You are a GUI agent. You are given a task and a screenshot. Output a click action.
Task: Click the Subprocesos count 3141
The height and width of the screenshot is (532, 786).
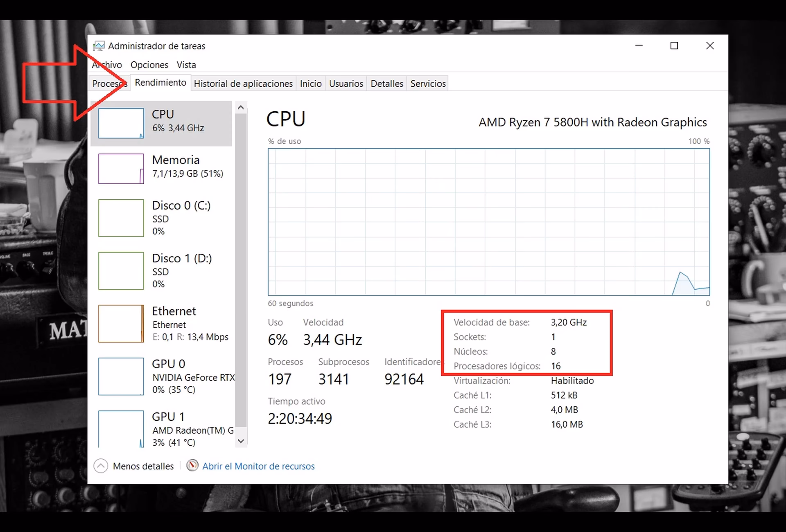(334, 379)
